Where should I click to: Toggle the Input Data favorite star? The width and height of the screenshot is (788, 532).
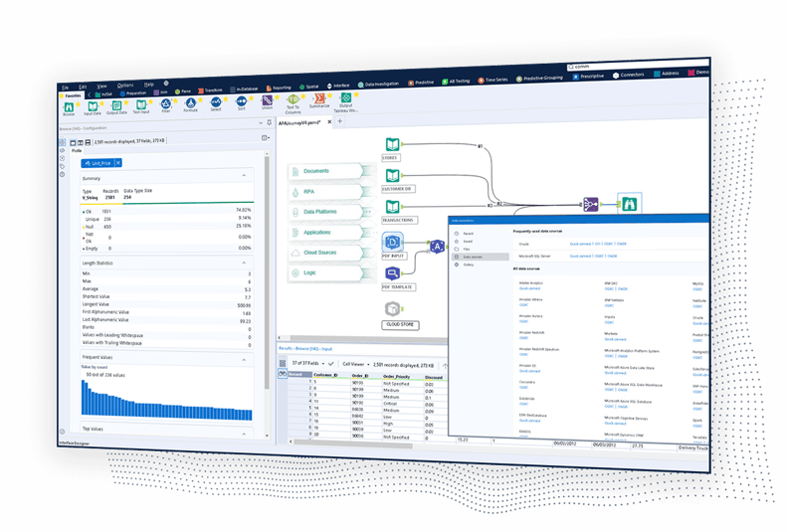(x=101, y=103)
